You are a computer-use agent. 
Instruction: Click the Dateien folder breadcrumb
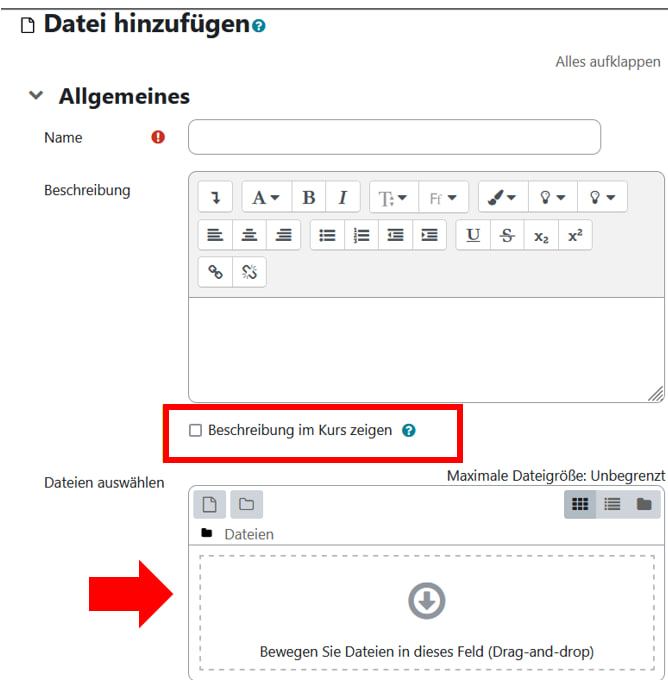(248, 534)
